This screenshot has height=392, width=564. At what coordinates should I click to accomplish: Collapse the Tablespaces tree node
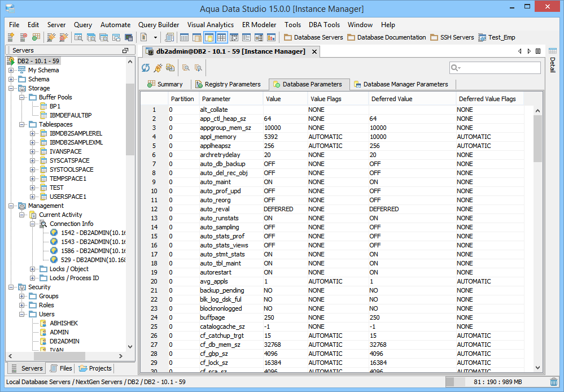(x=22, y=124)
